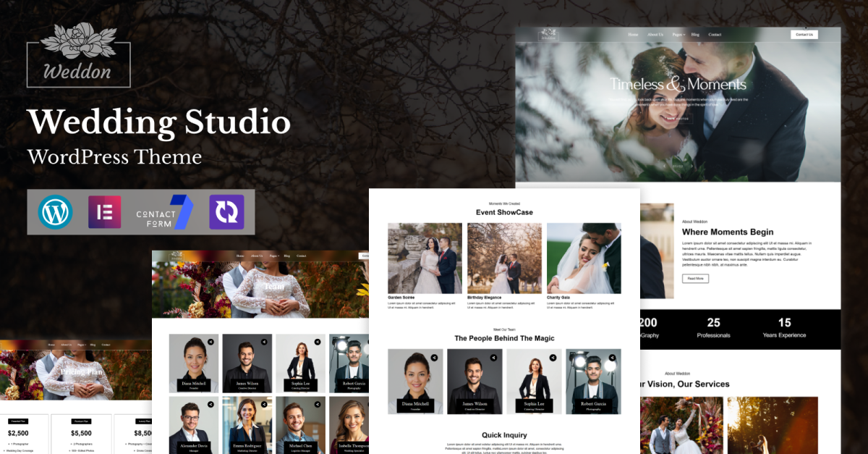Click the Elementor logo icon
868x454 pixels.
(x=105, y=212)
